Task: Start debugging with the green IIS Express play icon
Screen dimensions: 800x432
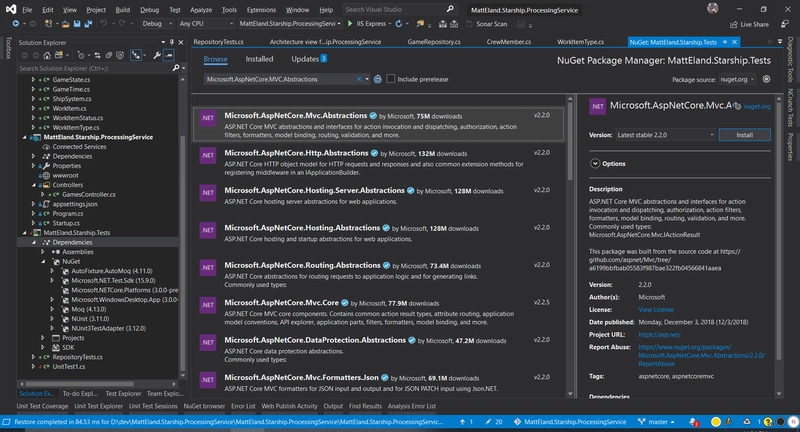Action: pos(350,23)
